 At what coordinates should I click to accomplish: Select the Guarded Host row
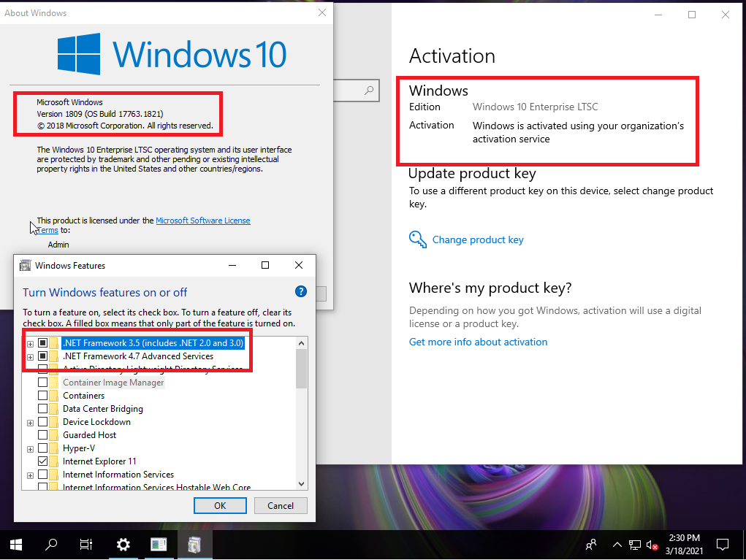click(89, 435)
